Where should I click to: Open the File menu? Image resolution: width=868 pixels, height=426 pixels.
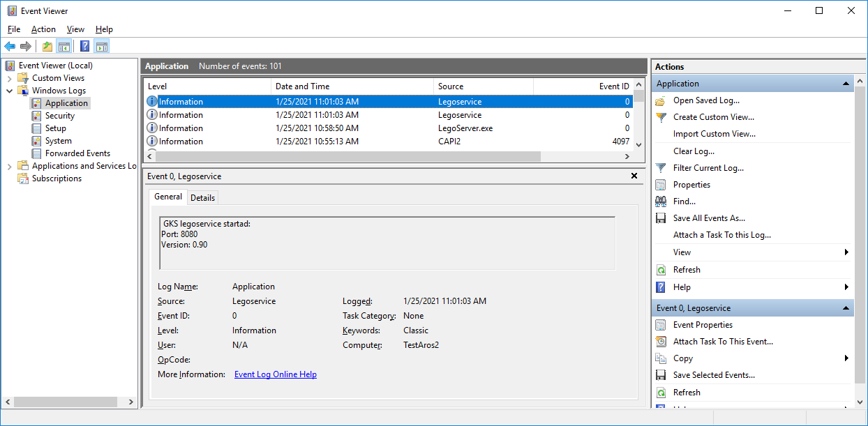(x=14, y=29)
